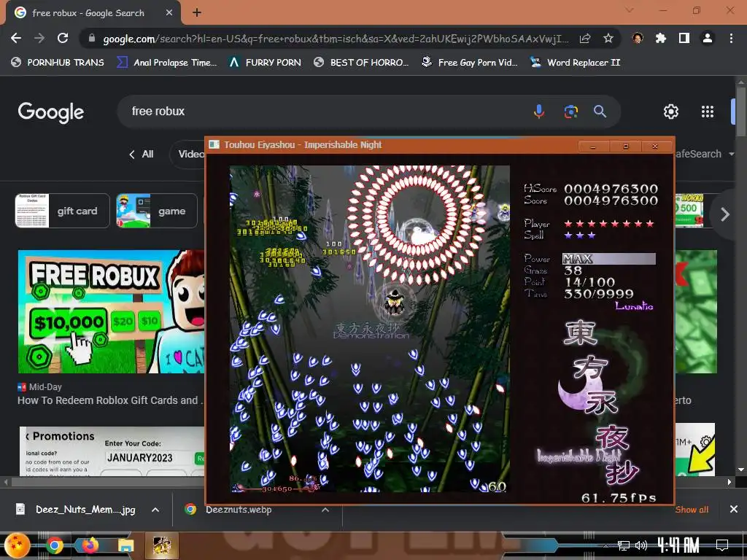Click the vertical page scrollbar
This screenshot has height=560, width=747.
pyautogui.click(x=741, y=112)
